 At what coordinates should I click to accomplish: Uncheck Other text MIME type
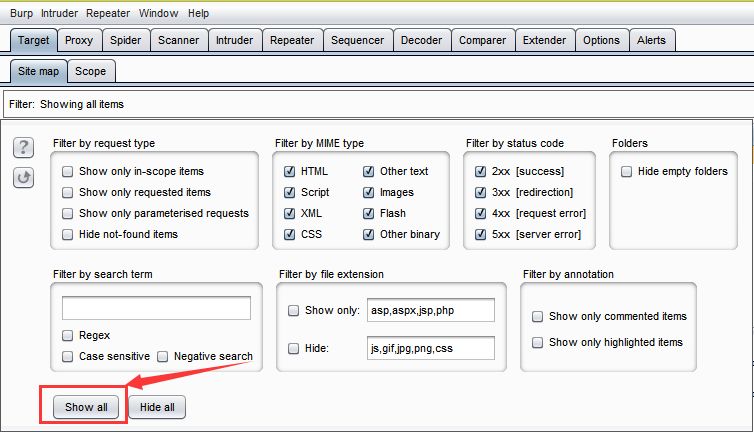pyautogui.click(x=368, y=171)
